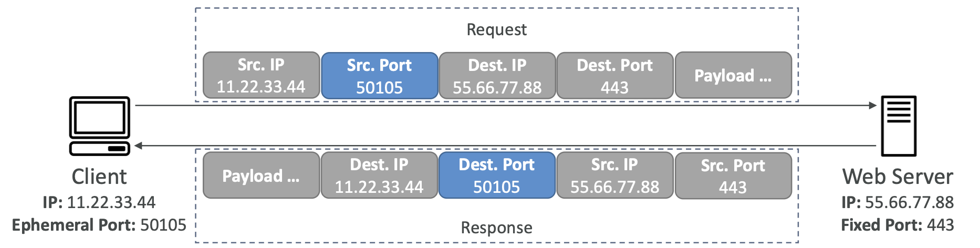Screen dimensions: 980x248
Task: Click the Request title label
Action: point(496,30)
